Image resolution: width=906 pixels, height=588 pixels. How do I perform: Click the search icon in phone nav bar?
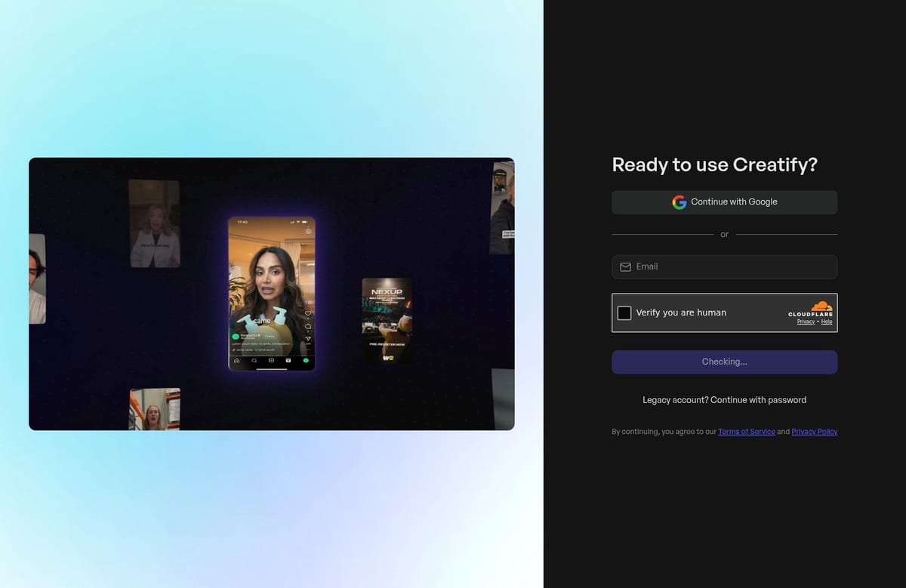click(x=254, y=361)
